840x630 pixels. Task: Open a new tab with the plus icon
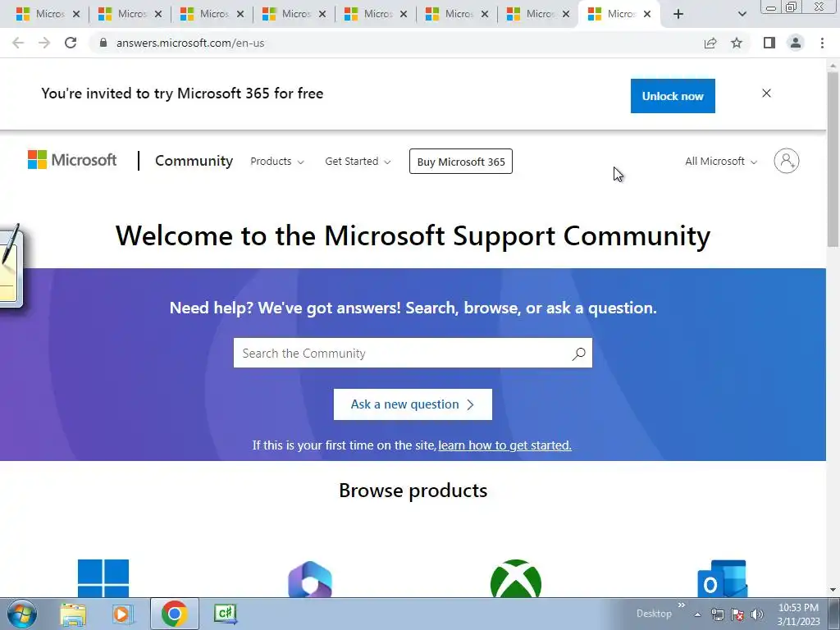pyautogui.click(x=678, y=14)
